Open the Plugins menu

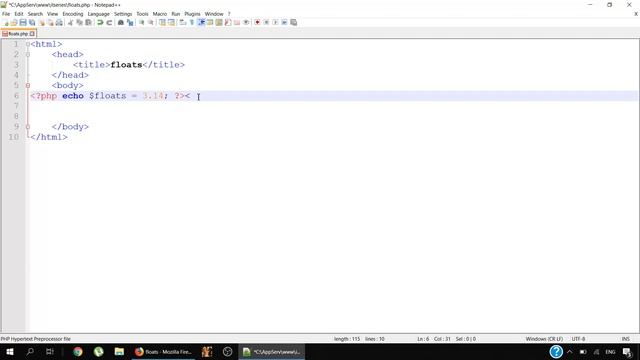[x=192, y=14]
